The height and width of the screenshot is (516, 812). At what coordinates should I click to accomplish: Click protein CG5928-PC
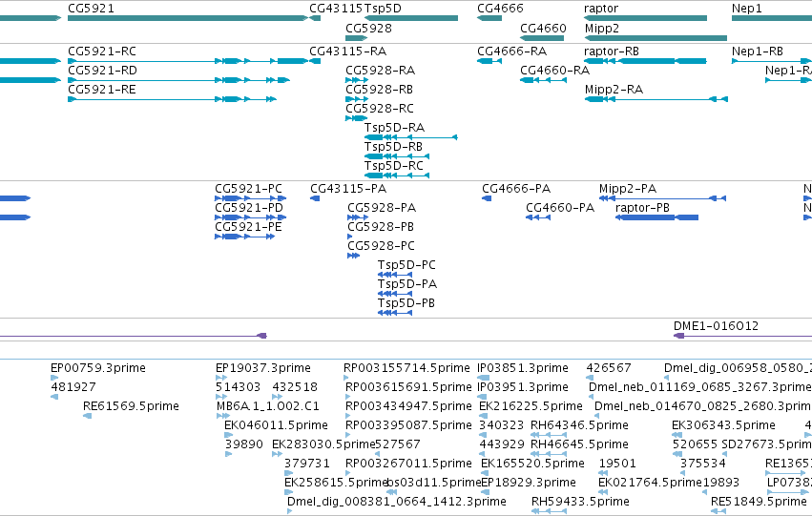coord(353,256)
